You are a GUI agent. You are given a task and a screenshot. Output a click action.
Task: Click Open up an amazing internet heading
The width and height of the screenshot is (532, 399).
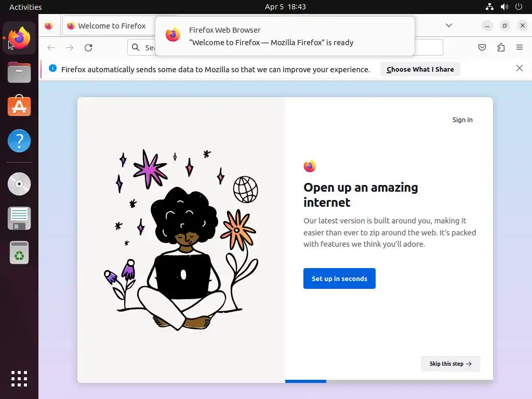click(x=361, y=195)
